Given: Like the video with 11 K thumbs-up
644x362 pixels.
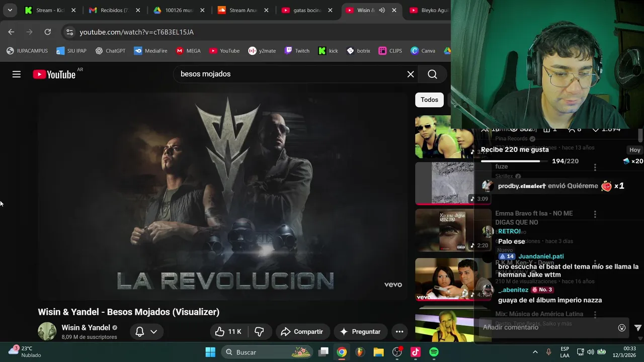Looking at the screenshot, I should coord(228,332).
